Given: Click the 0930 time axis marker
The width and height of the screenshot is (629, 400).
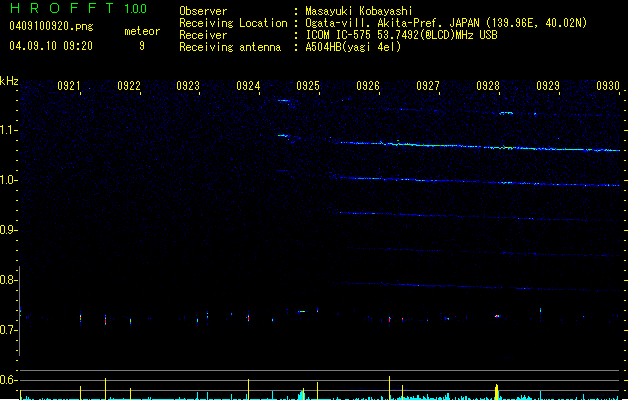Looking at the screenshot, I should coord(608,86).
